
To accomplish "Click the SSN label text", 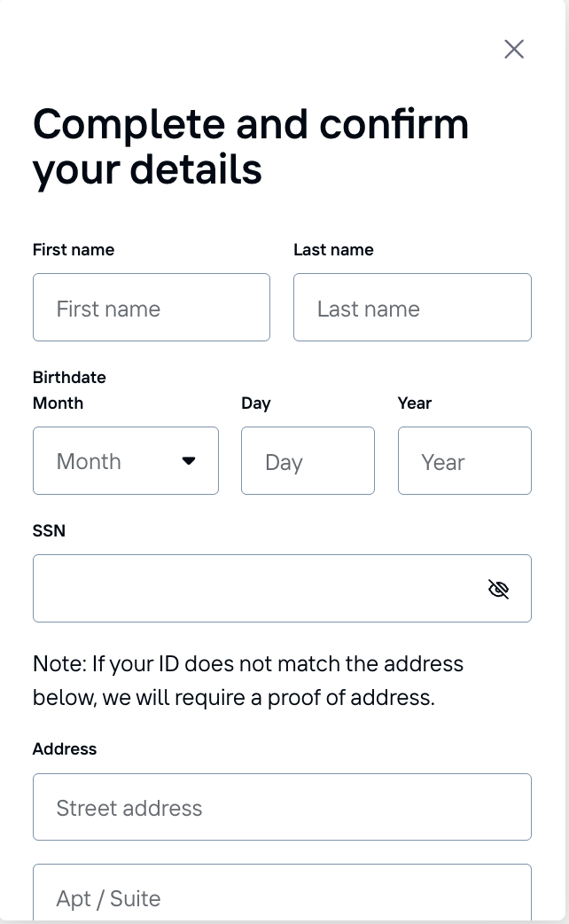I will point(49,531).
